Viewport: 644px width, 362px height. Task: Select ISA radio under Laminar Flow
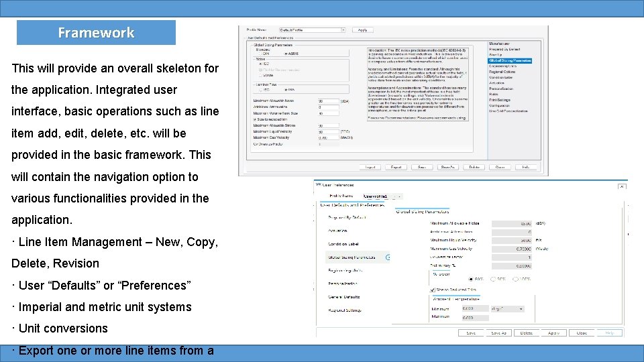coord(286,89)
